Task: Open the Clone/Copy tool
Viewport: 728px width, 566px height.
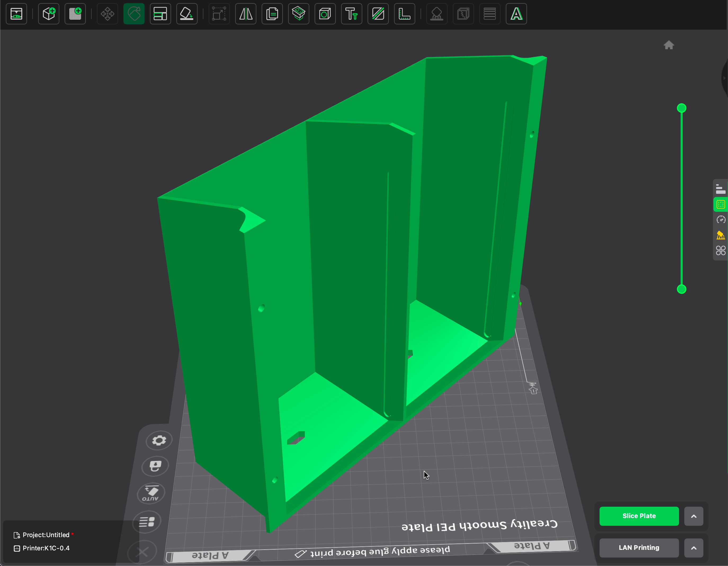Action: [x=272, y=14]
